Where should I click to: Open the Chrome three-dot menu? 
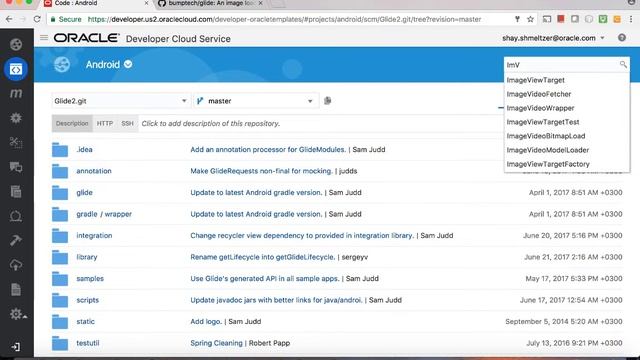click(631, 19)
